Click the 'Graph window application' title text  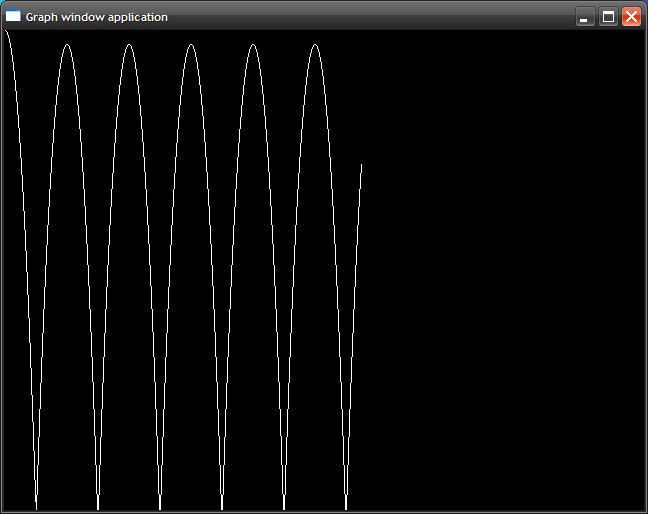(97, 17)
